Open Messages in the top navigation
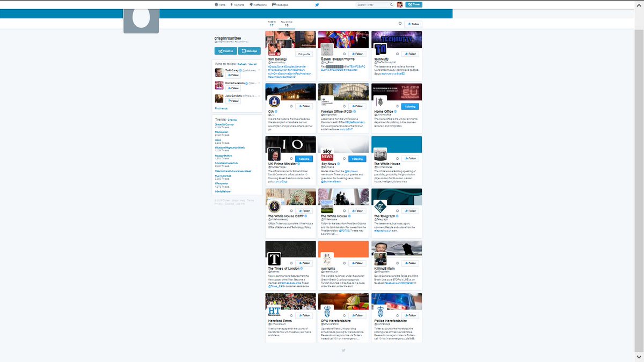Screen dimensions: 644x362 (x=280, y=4)
